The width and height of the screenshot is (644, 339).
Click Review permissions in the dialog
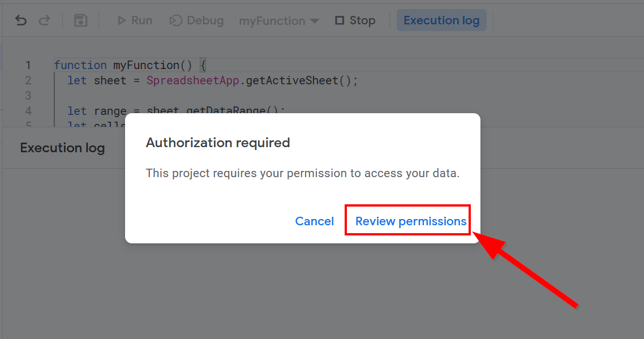pos(410,221)
